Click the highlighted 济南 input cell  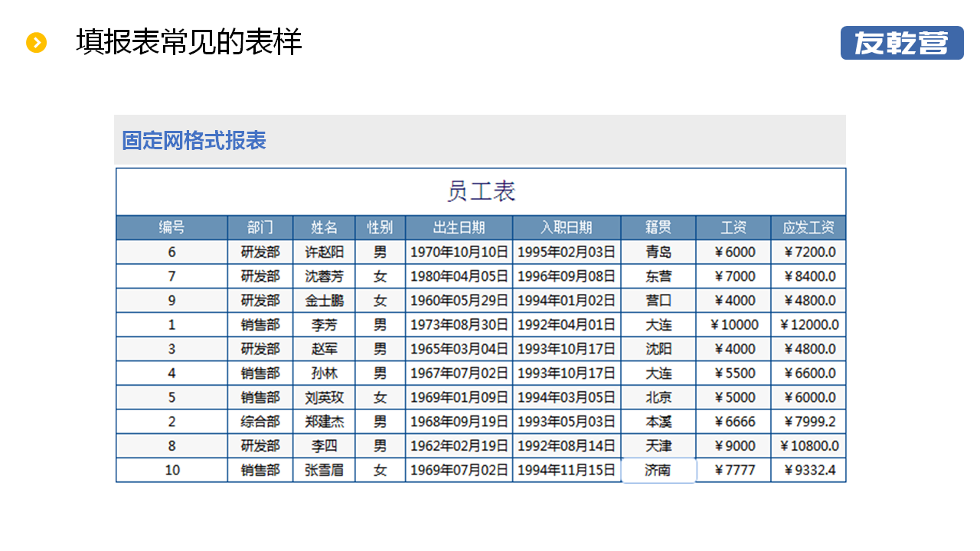pos(658,470)
